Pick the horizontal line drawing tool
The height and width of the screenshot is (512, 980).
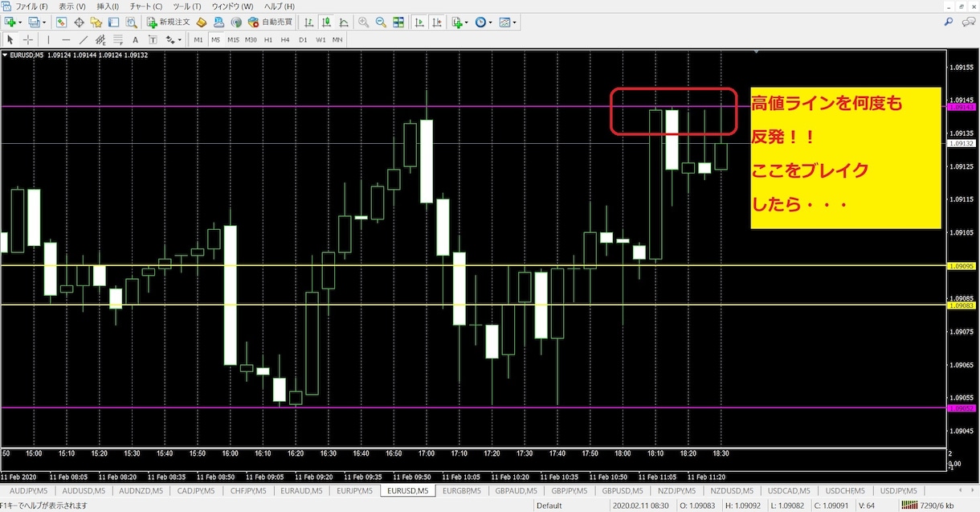(66, 39)
